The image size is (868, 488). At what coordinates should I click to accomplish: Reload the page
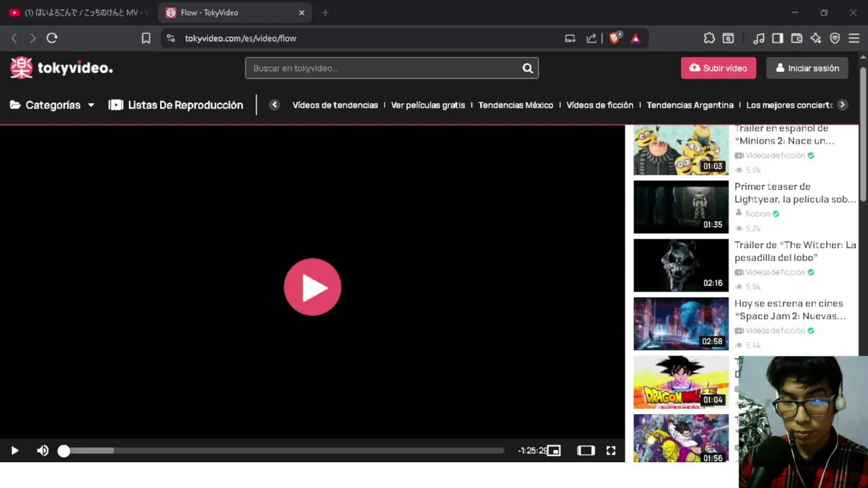pos(52,38)
